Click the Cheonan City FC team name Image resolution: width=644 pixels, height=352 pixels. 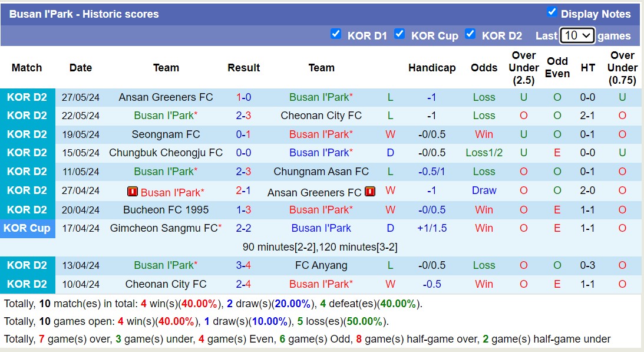tap(321, 116)
